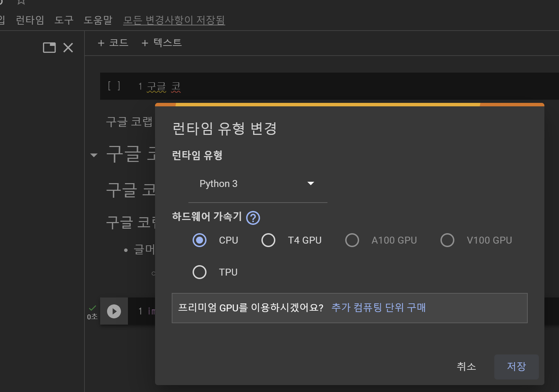Run the code cell with play icon
This screenshot has height=392, width=559.
click(x=114, y=311)
